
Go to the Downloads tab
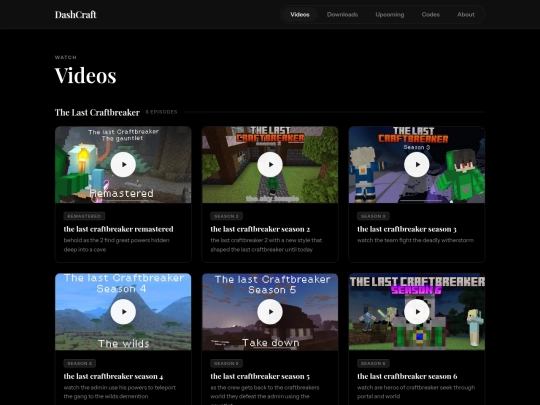(x=342, y=14)
